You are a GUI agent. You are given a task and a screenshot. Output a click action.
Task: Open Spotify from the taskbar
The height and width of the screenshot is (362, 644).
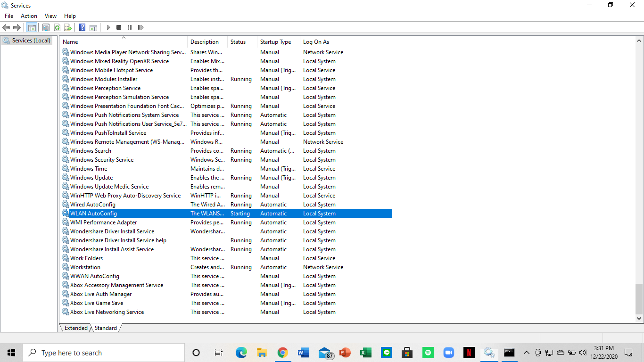(428, 353)
